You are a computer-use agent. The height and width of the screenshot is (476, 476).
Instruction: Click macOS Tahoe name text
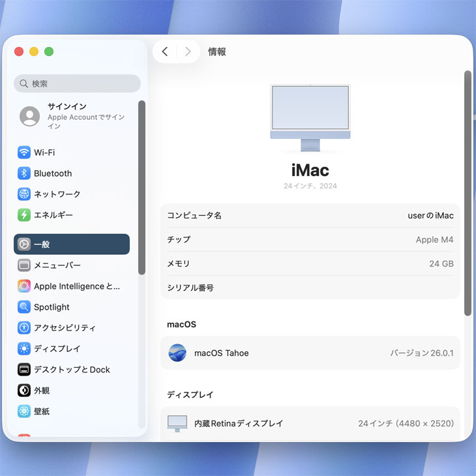click(x=221, y=353)
